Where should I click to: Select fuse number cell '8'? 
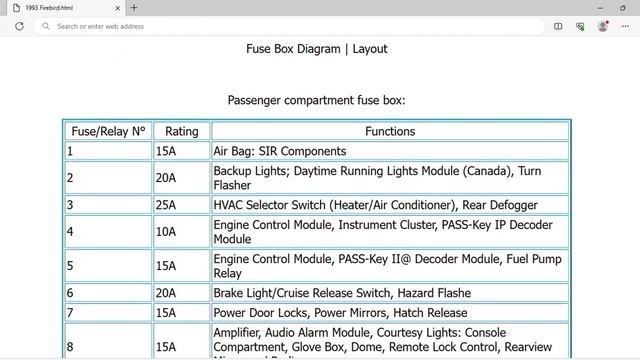tap(108, 342)
